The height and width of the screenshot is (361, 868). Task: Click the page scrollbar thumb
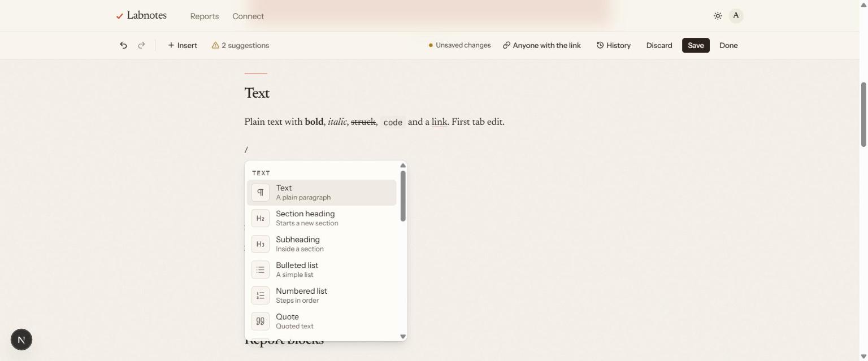(863, 115)
